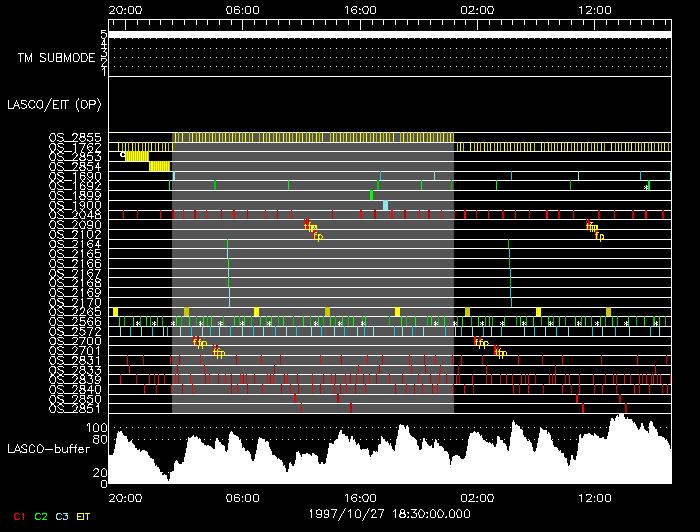The image size is (700, 532).
Task: Select the OS_2855 row label
Action: (x=75, y=137)
